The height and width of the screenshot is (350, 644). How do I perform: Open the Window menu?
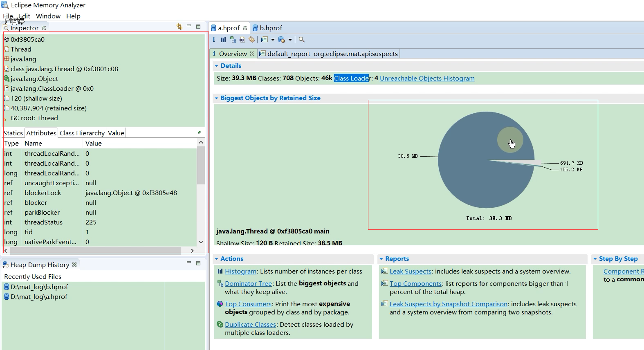(48, 16)
